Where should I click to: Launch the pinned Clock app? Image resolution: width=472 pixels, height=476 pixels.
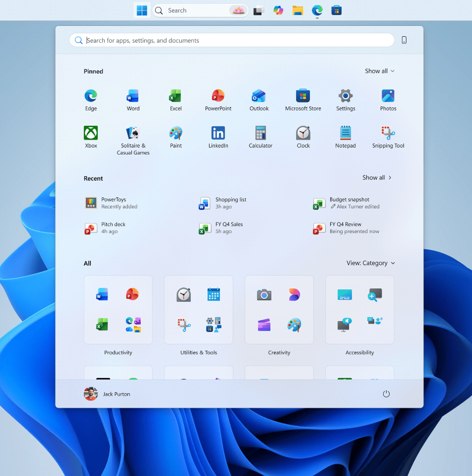coord(303,137)
